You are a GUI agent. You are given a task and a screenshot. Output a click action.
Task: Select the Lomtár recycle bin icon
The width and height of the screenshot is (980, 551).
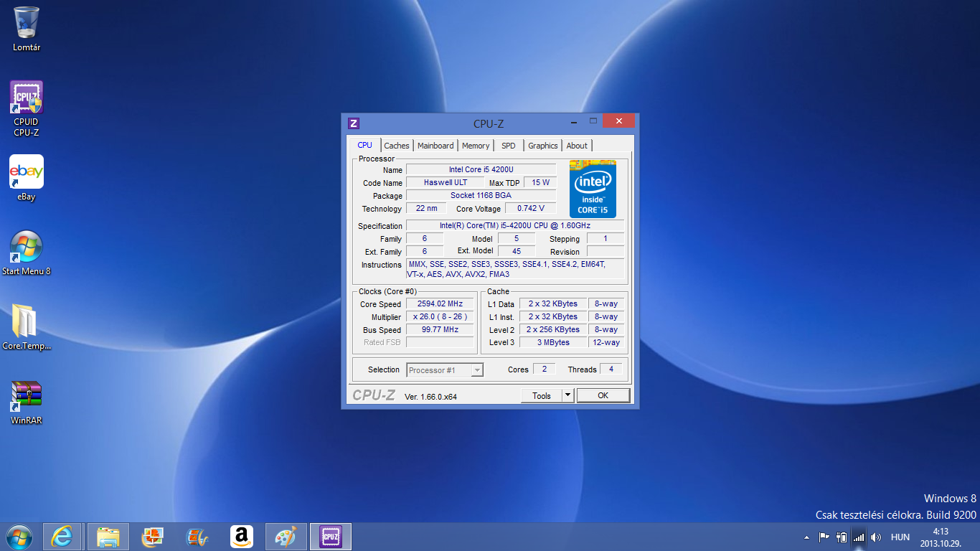26,29
